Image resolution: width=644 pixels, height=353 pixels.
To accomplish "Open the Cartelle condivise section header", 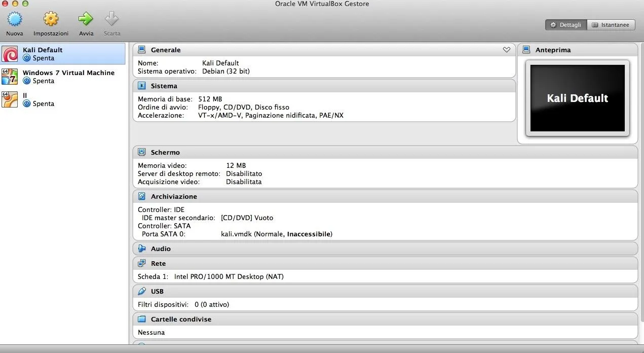I will point(181,319).
